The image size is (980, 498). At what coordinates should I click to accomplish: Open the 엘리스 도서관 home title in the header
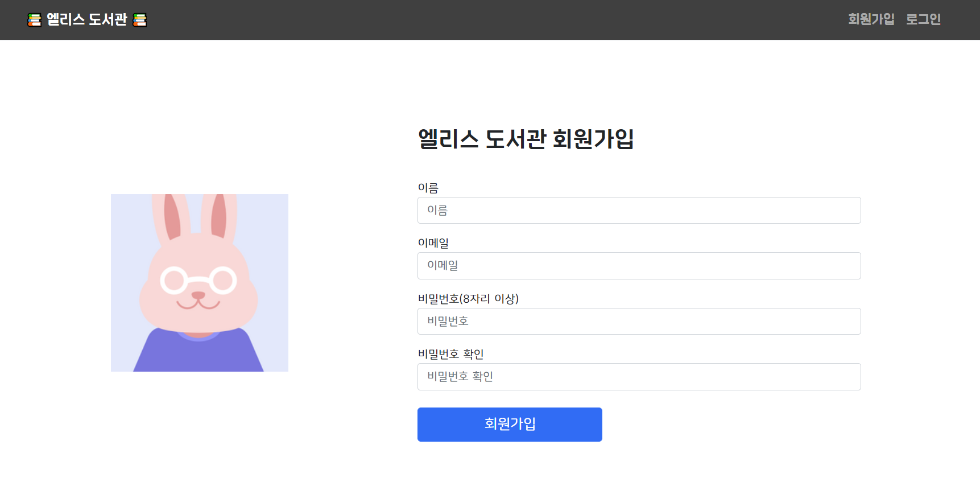click(86, 20)
